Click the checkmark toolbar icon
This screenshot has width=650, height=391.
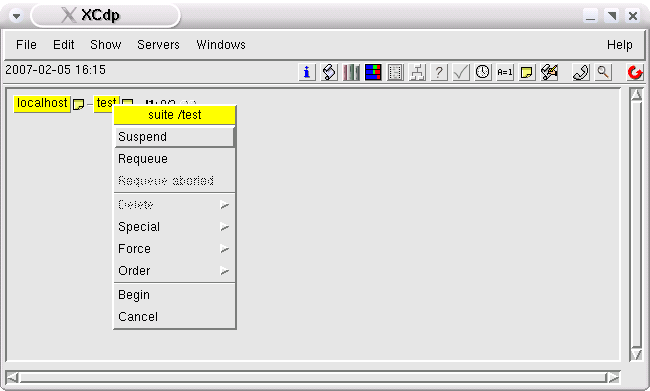[461, 72]
